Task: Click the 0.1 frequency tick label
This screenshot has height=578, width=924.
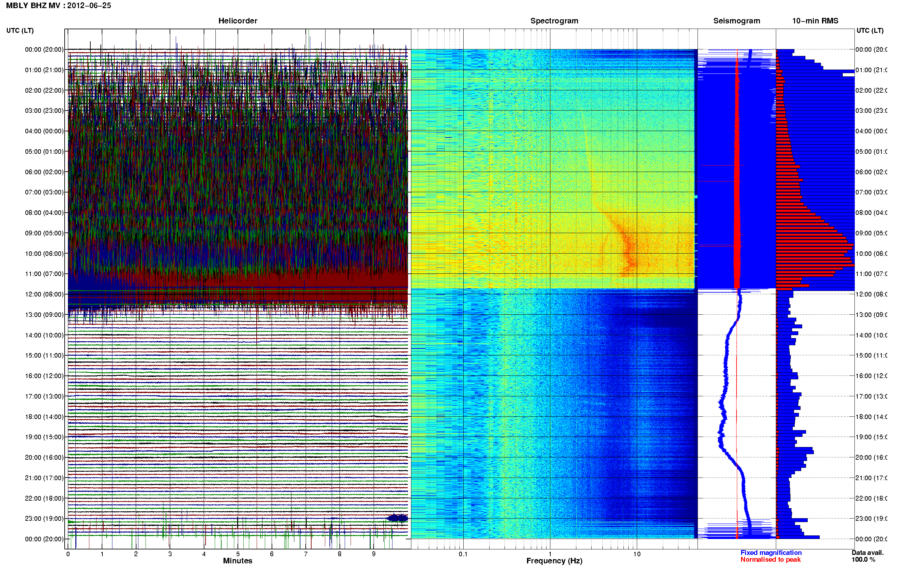Action: coord(463,554)
